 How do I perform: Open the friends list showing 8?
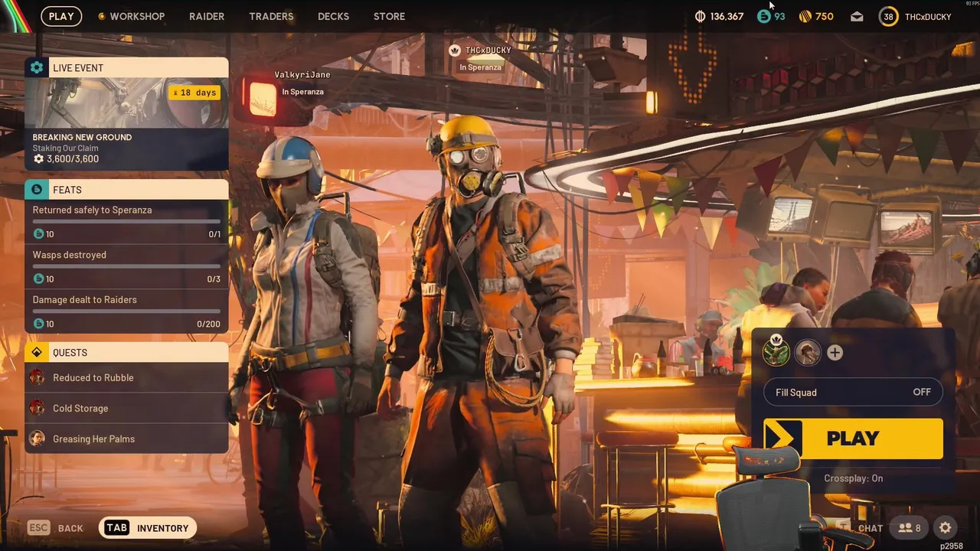910,527
